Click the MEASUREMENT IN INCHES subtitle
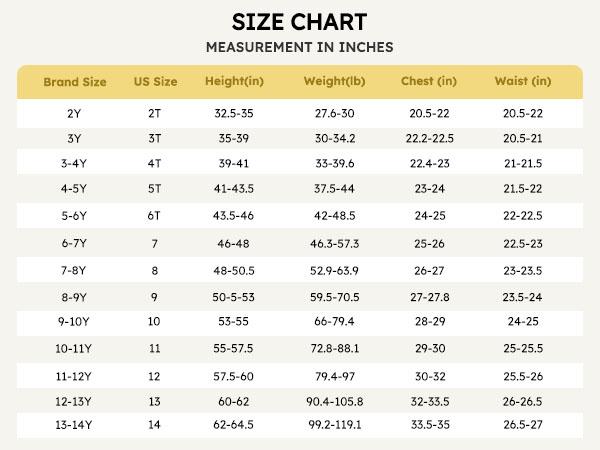The image size is (600, 450). pos(299,48)
